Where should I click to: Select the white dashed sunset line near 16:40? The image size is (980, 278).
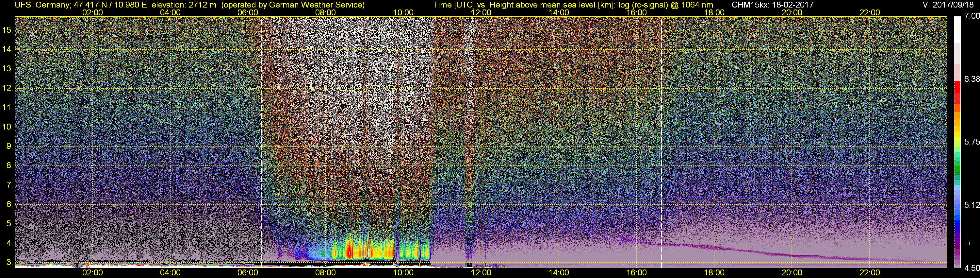click(x=661, y=141)
